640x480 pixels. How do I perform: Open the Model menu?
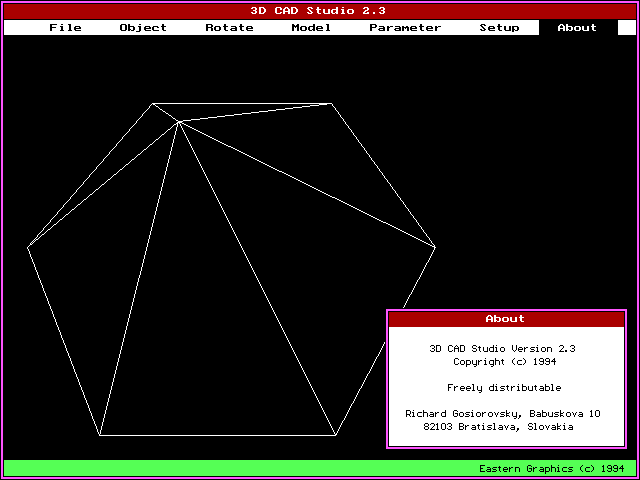[311, 28]
